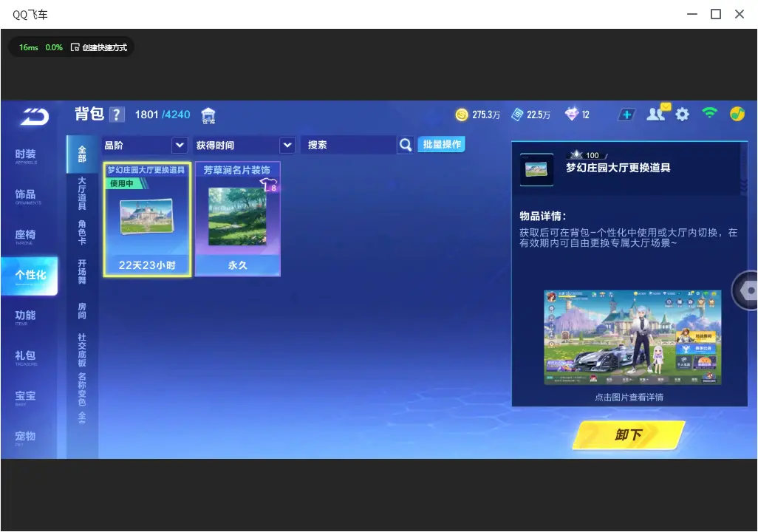Click the blue coupon currency icon
Viewport: 758px width, 532px height.
tap(517, 115)
